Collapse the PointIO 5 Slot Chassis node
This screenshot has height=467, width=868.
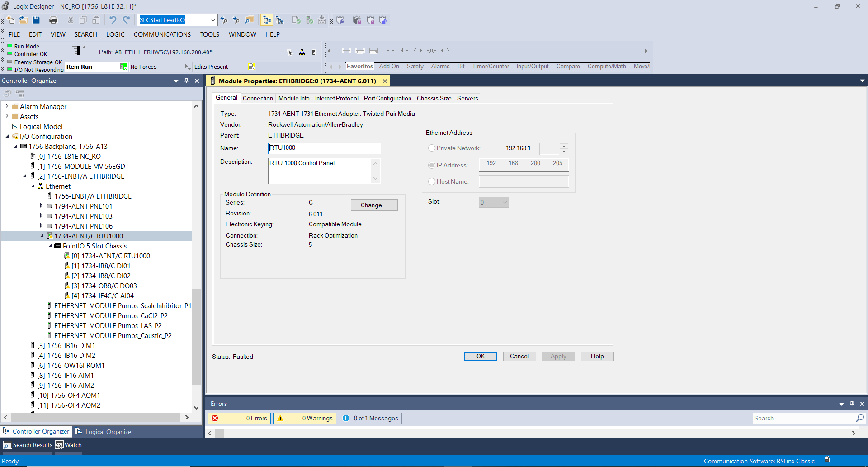pyautogui.click(x=50, y=246)
